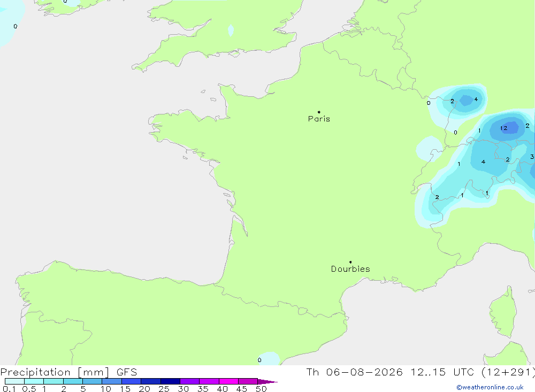Click the legend scale label '20'
Screen dimensions: 535x392
click(144, 389)
